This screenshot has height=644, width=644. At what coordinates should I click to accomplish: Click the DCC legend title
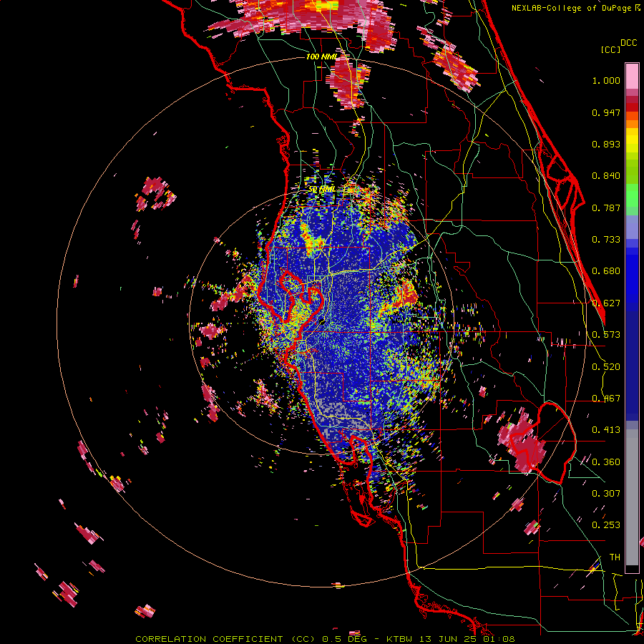point(628,43)
